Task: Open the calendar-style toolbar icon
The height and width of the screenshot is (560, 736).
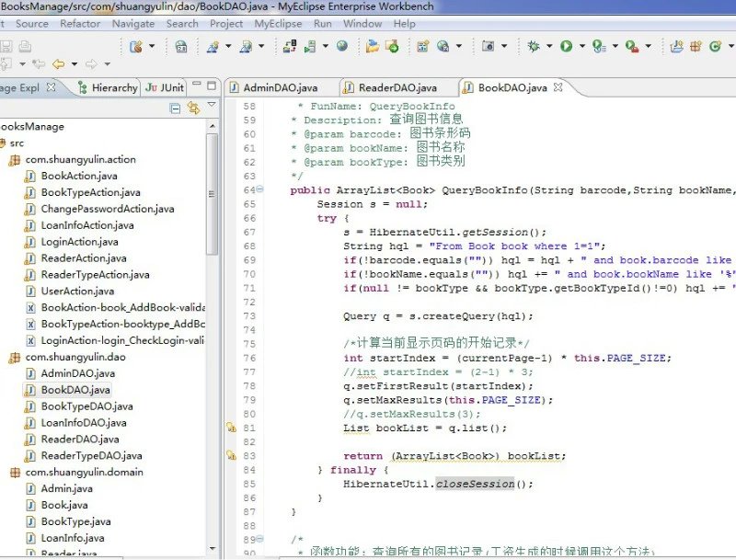Action: tap(181, 46)
